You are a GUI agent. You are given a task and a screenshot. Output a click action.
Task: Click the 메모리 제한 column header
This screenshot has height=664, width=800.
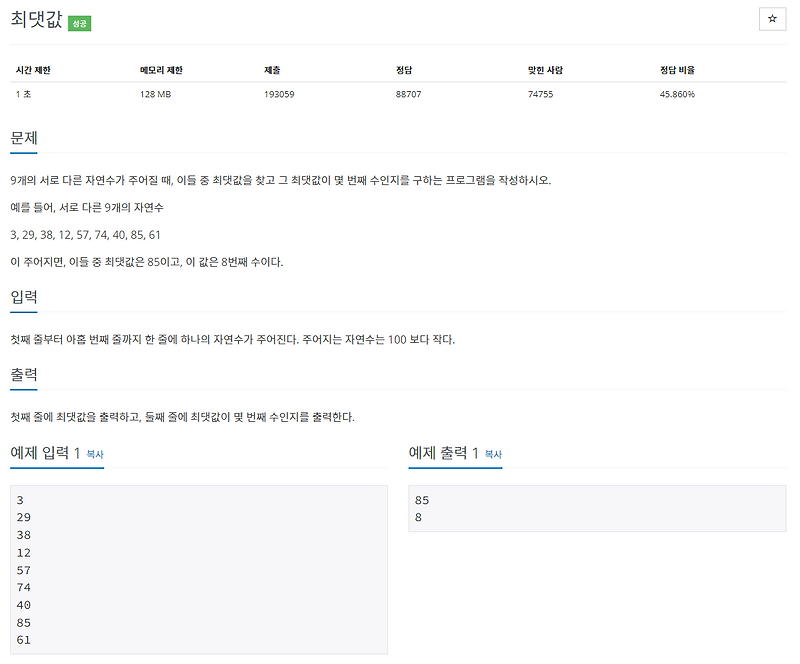pos(159,70)
